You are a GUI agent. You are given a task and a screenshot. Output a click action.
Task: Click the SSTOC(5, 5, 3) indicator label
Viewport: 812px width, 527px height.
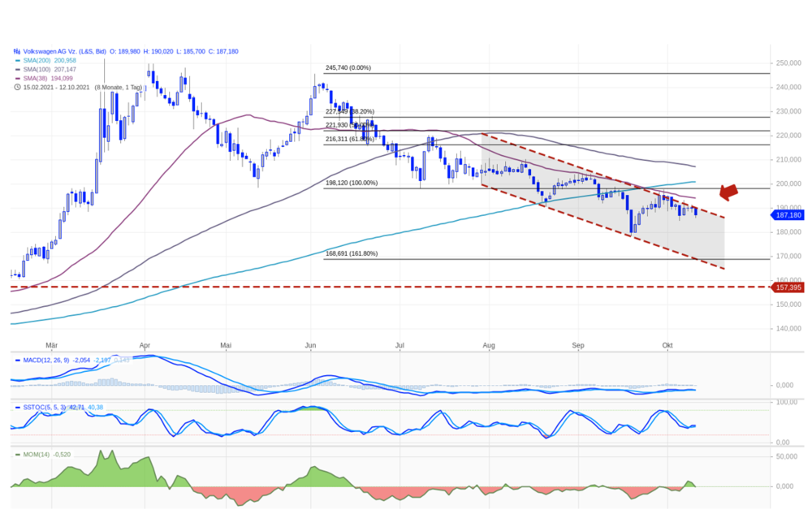(x=45, y=408)
